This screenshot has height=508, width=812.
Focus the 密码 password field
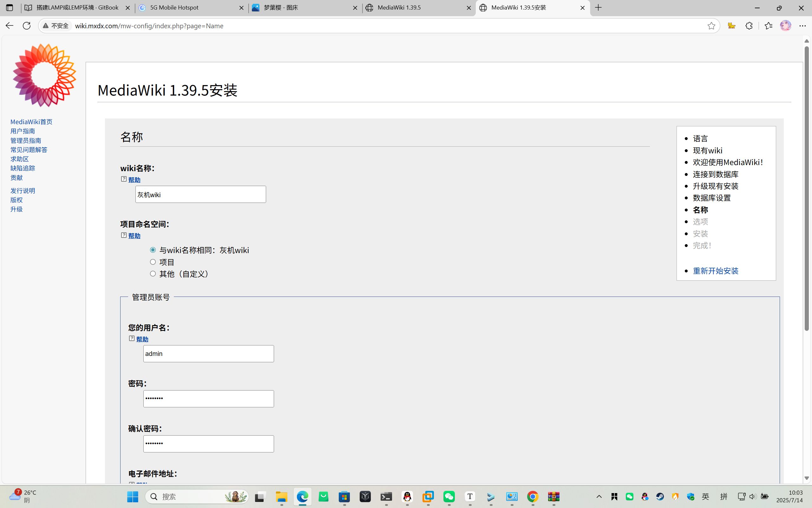pyautogui.click(x=208, y=398)
